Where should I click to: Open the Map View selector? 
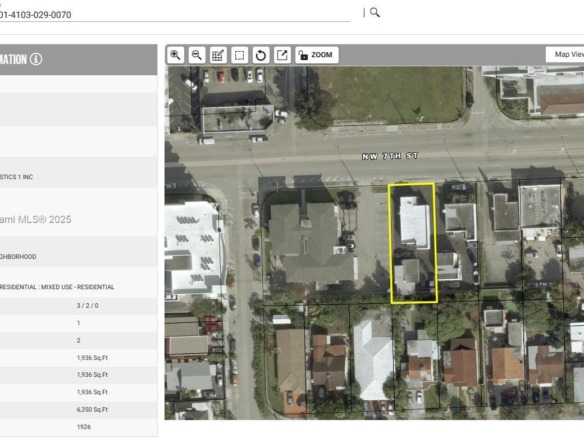pyautogui.click(x=565, y=54)
